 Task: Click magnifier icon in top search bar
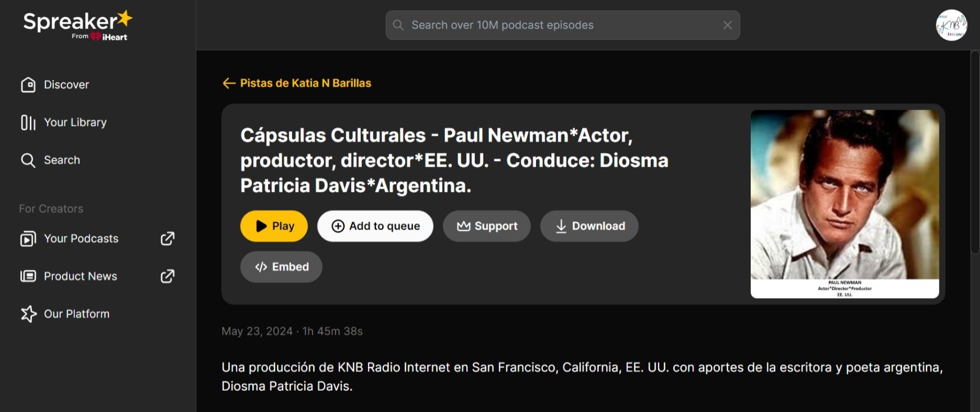(x=398, y=25)
